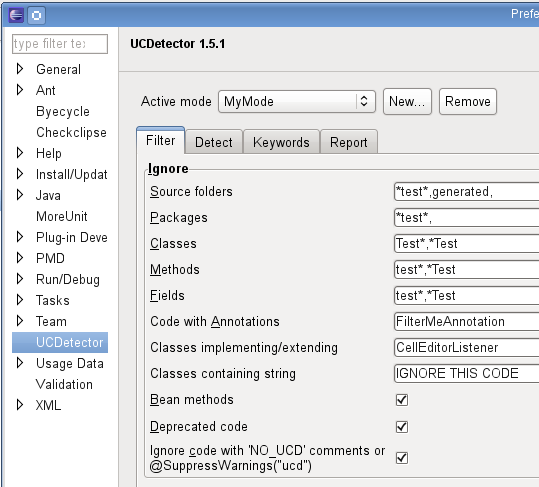The height and width of the screenshot is (487, 539).
Task: Select Plug-in Development in the tree
Action: coord(72,237)
